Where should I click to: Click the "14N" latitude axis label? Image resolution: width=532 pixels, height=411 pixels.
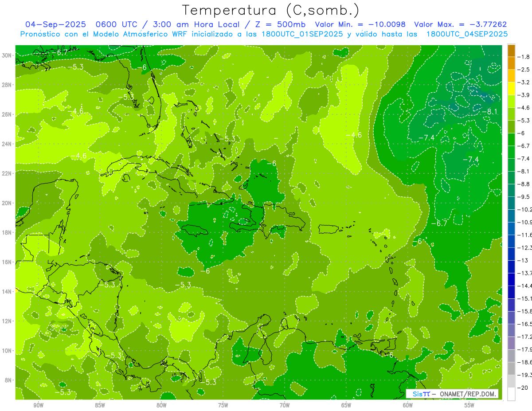point(8,291)
